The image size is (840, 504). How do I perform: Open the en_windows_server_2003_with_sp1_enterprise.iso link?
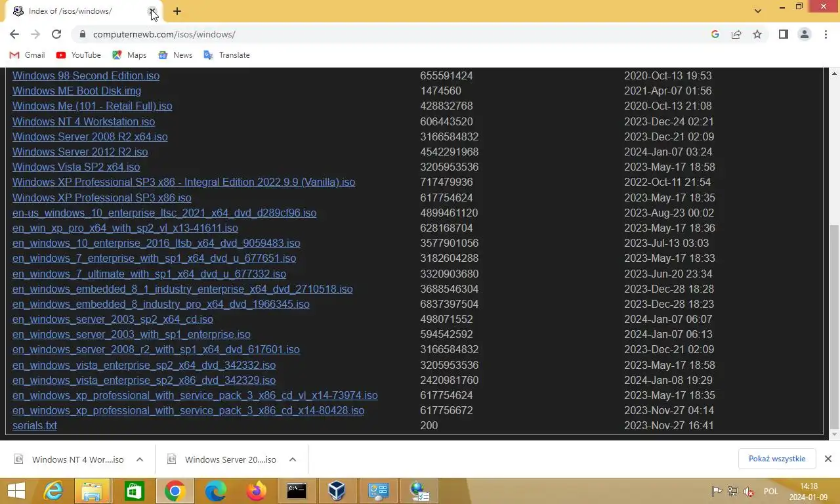(131, 334)
